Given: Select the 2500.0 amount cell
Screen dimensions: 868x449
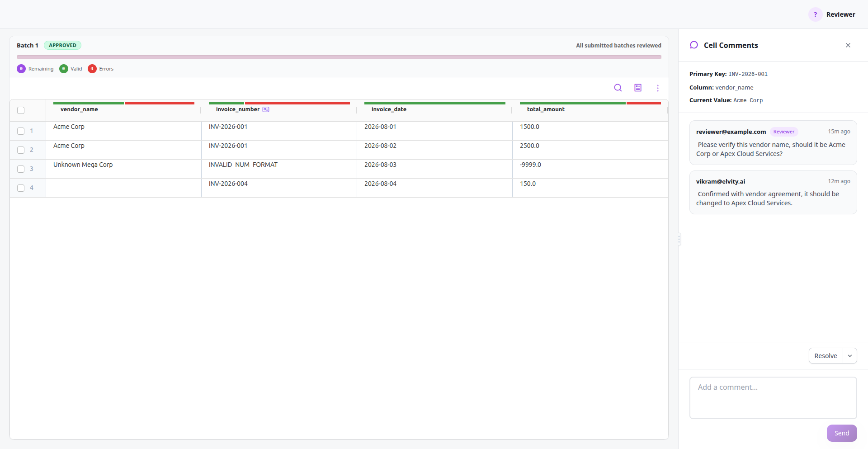Looking at the screenshot, I should 590,150.
